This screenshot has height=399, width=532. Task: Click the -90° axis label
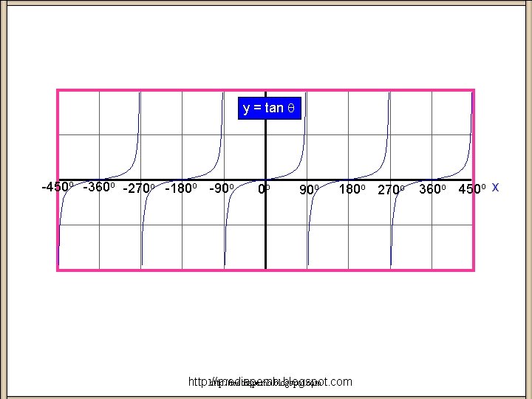(222, 188)
